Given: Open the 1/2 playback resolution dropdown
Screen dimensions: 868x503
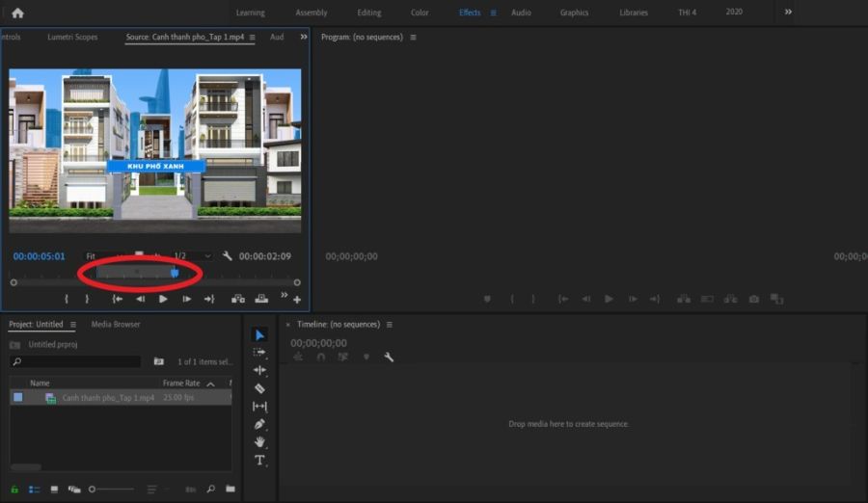Looking at the screenshot, I should coord(192,255).
